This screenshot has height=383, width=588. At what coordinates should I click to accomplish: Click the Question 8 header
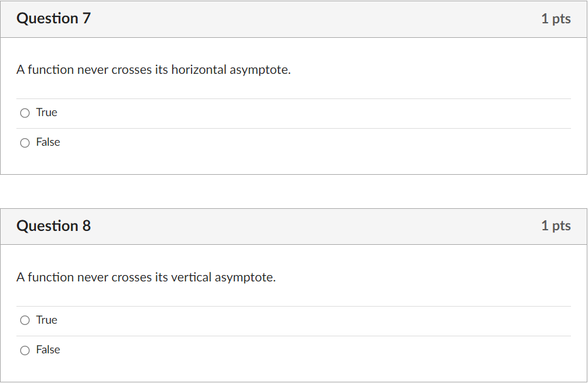54,225
